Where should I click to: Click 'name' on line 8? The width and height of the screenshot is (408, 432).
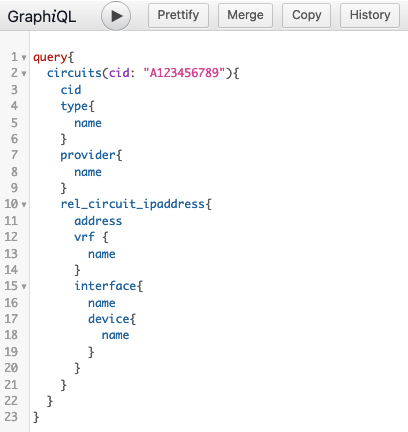(x=88, y=172)
